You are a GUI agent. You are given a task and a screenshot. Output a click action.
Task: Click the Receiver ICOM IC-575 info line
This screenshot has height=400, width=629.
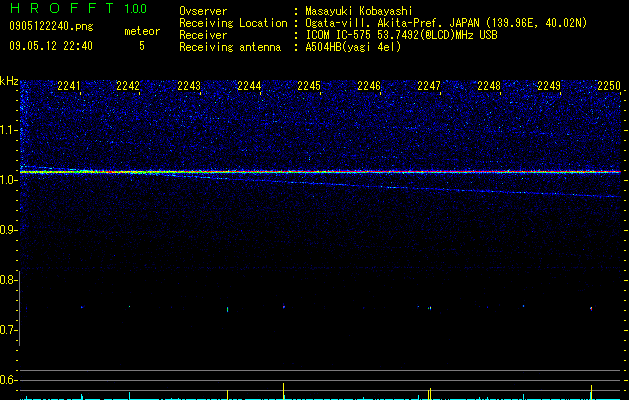coord(338,35)
